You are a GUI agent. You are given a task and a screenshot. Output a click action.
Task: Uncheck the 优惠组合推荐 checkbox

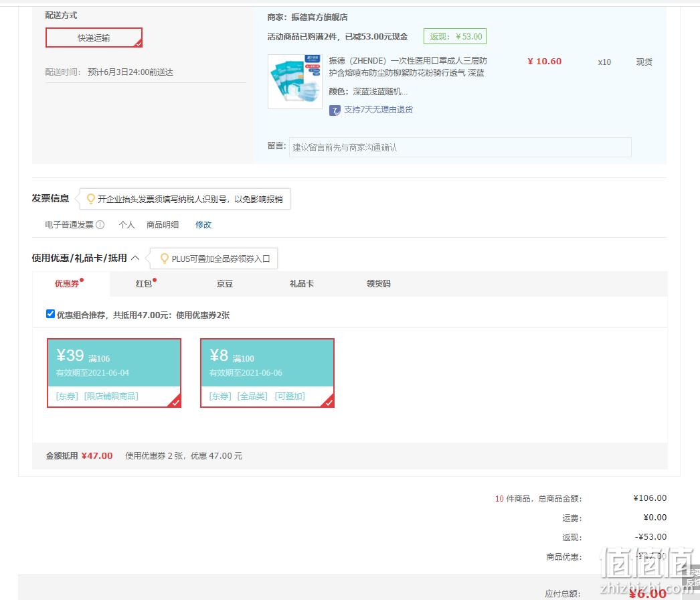[x=50, y=314]
